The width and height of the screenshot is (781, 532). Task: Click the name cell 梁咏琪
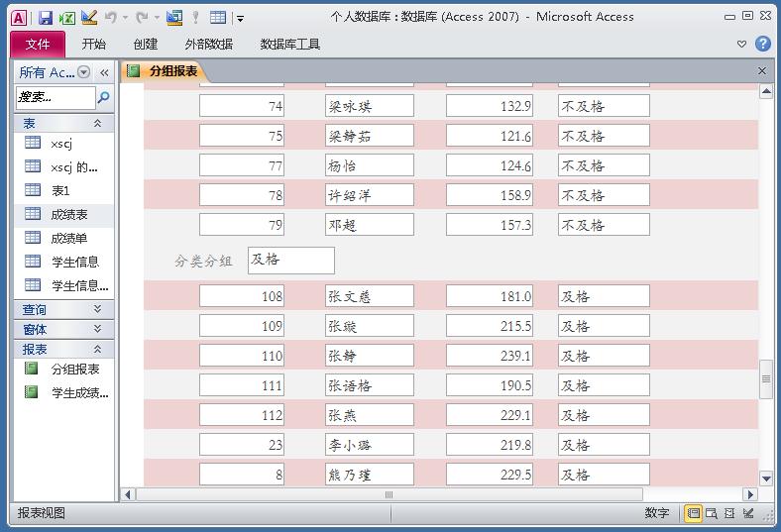point(369,105)
